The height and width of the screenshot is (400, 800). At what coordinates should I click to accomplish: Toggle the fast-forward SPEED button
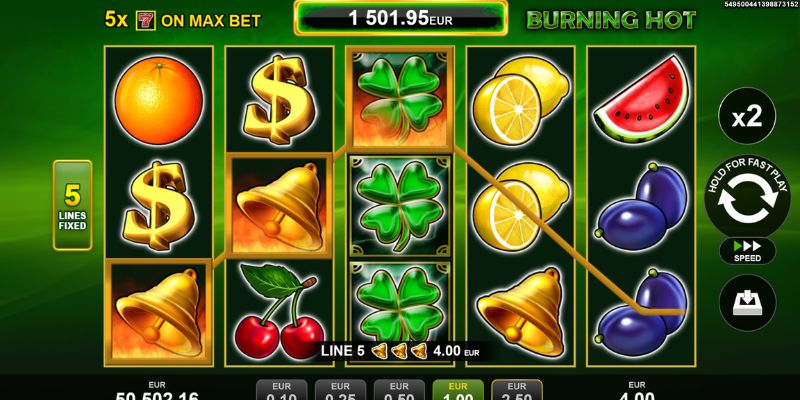click(747, 251)
